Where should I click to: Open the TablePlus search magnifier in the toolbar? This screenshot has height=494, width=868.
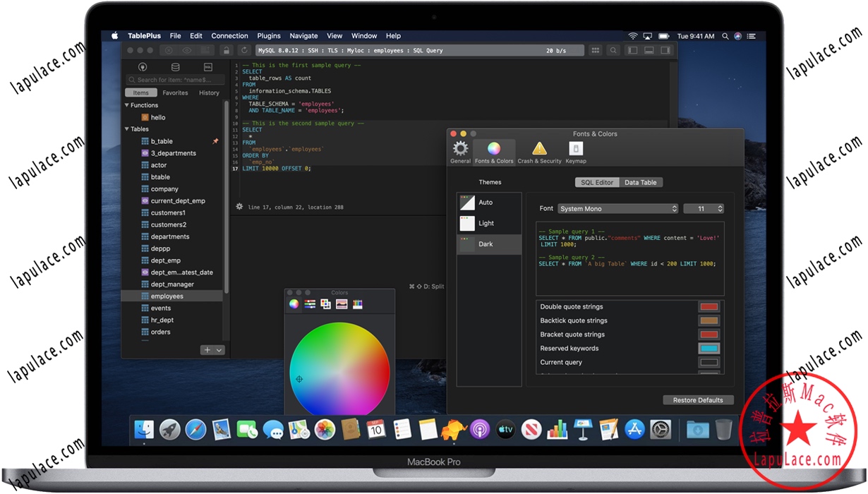pos(613,50)
